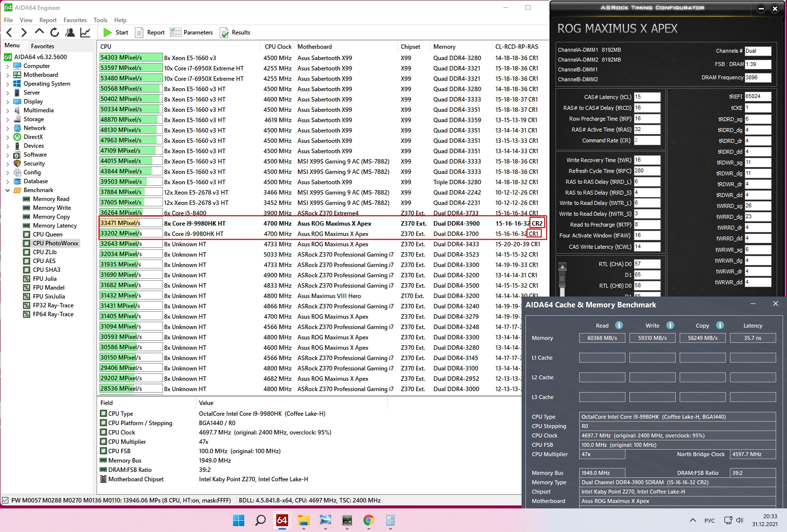Sort results by the CPU Clock column
The image size is (787, 532).
[278, 47]
